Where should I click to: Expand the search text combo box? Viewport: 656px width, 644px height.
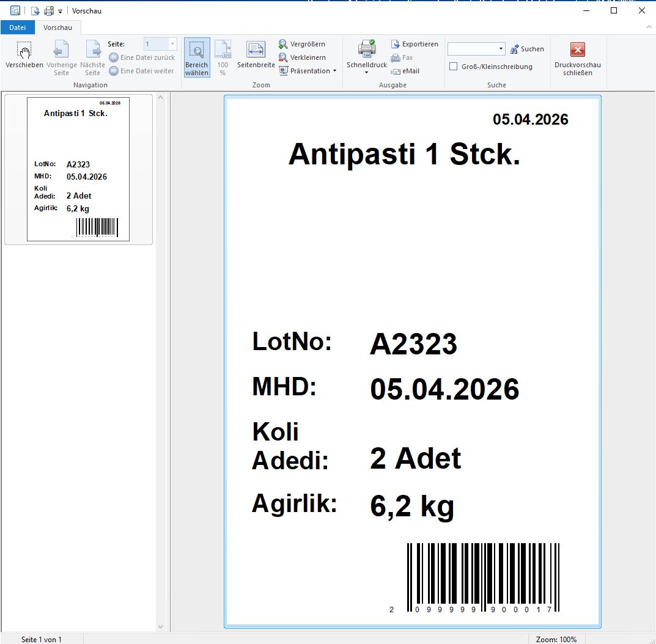coord(501,49)
